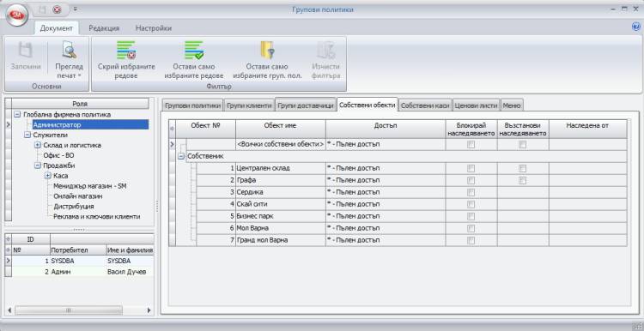Collapse the Служители tree node
The width and height of the screenshot is (644, 331).
27,135
